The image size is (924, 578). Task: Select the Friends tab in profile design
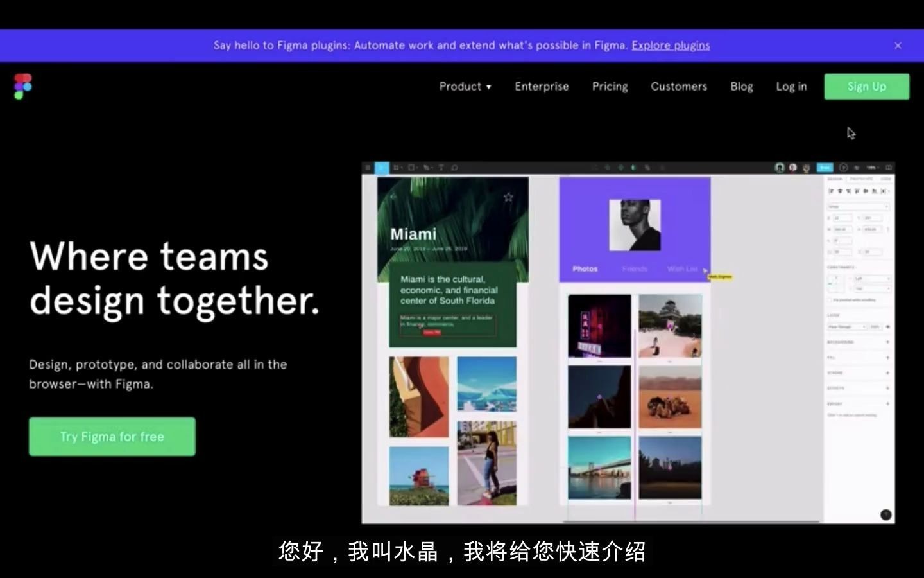pyautogui.click(x=635, y=268)
